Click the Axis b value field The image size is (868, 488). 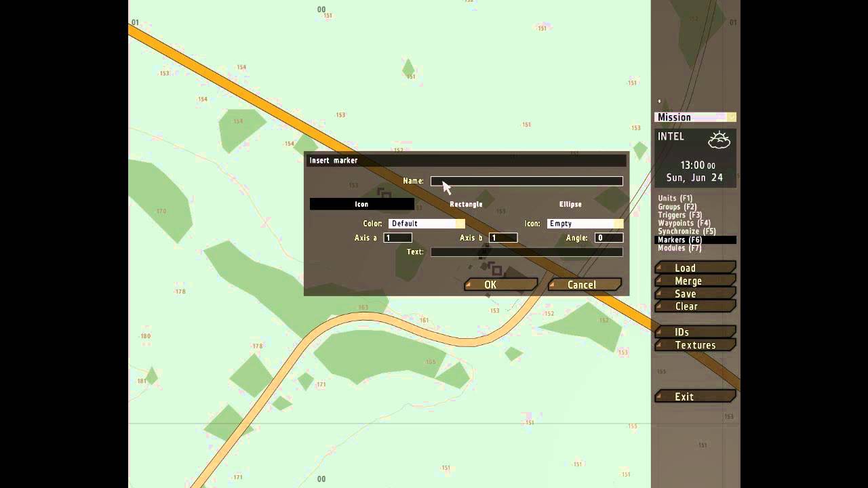pos(503,238)
